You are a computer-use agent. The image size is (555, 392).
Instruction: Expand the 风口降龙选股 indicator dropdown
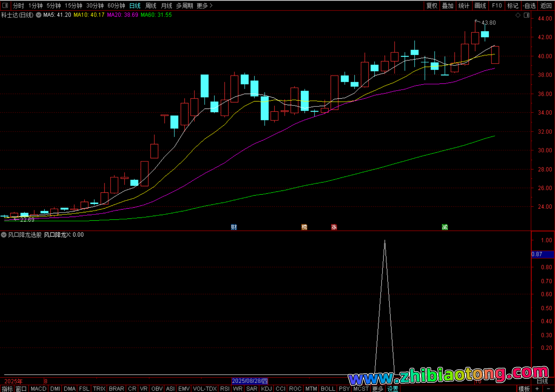[4, 235]
